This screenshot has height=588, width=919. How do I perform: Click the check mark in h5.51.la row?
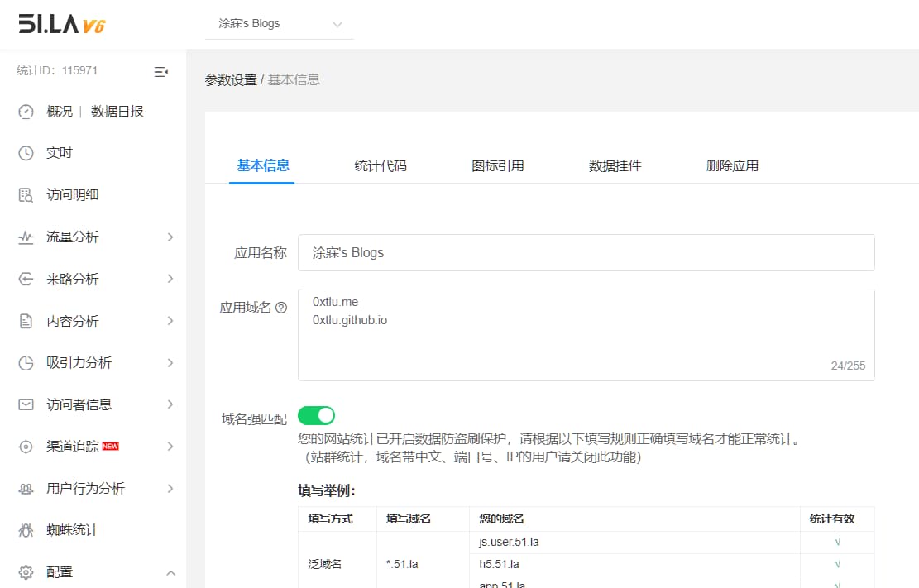point(838,563)
